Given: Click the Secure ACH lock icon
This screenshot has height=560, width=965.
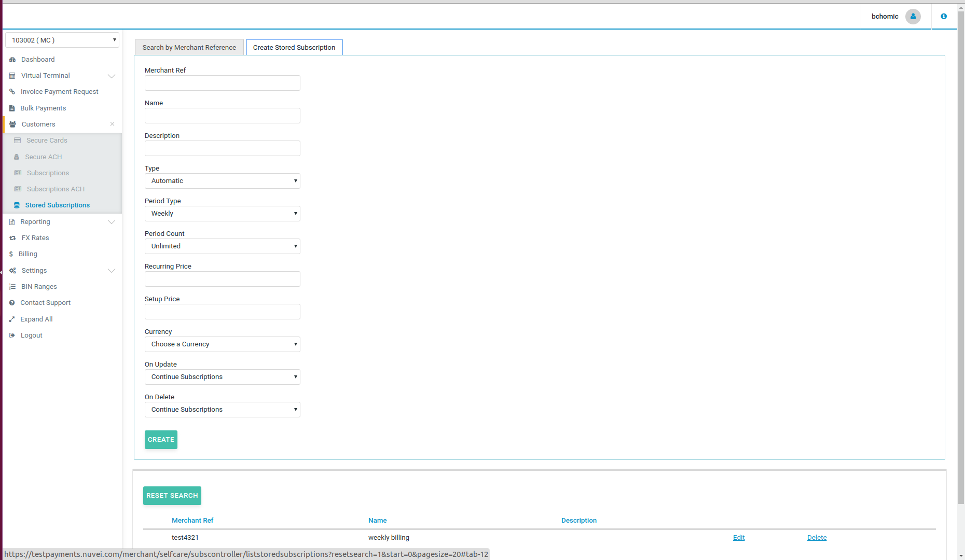Looking at the screenshot, I should click(x=17, y=157).
